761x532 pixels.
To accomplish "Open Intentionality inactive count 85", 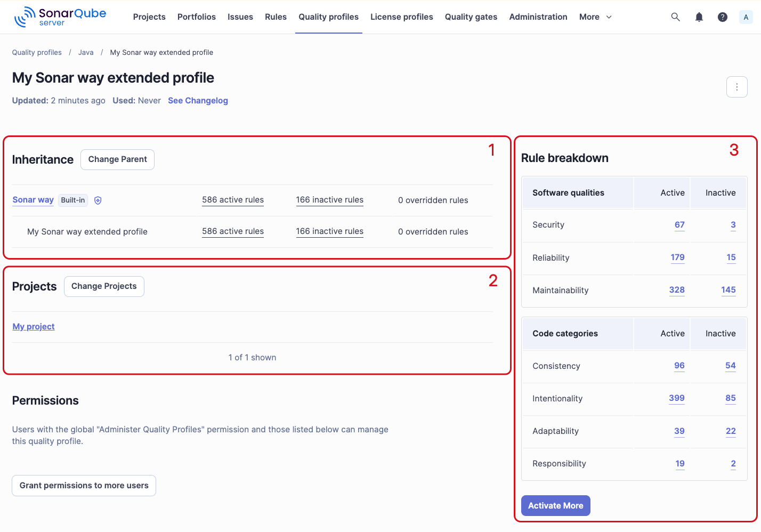I will (731, 398).
